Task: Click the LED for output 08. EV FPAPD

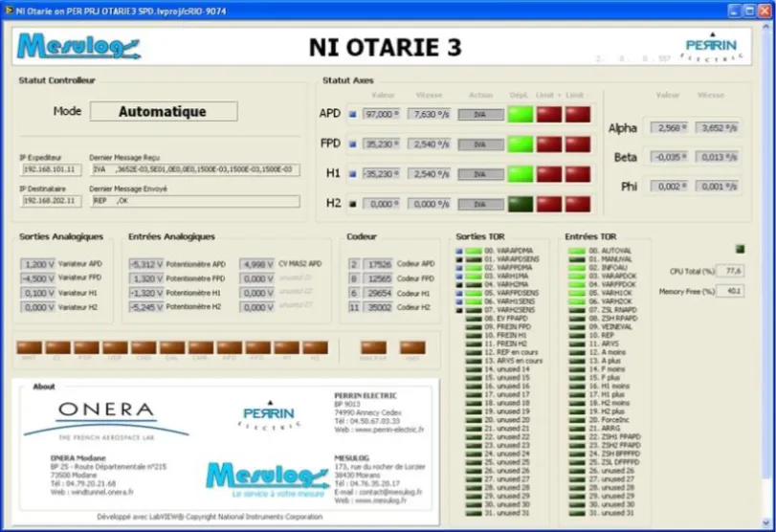Action: (474, 319)
